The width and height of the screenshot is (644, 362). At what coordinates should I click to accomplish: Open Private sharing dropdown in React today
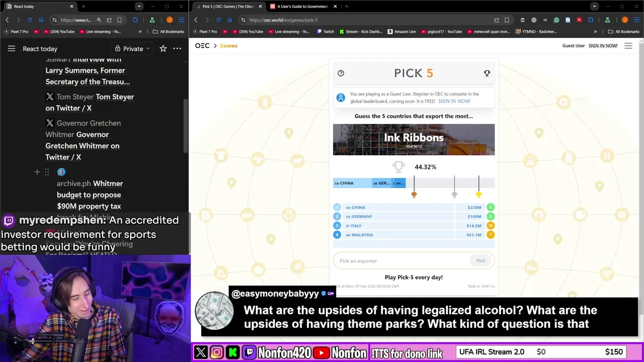pyautogui.click(x=132, y=49)
